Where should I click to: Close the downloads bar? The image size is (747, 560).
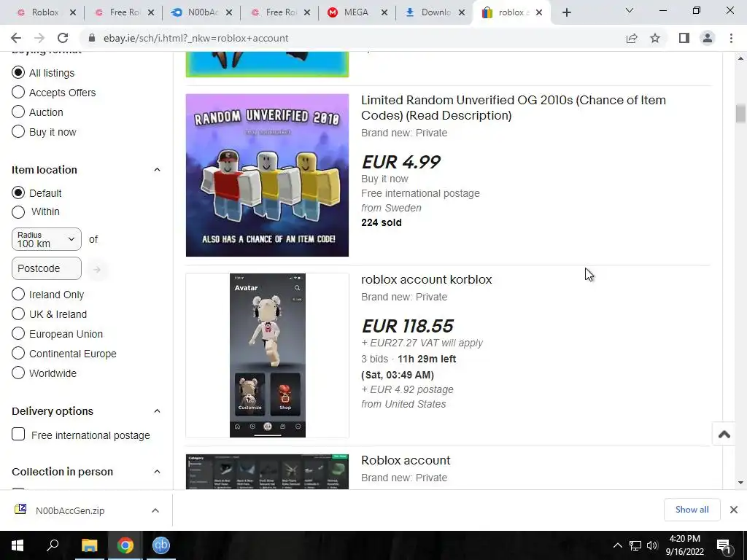(x=734, y=510)
